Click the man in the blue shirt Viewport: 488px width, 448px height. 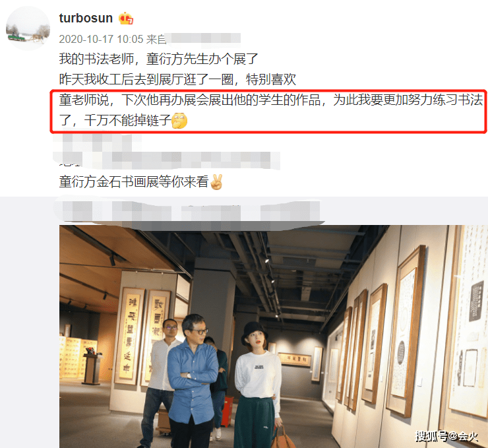click(193, 381)
